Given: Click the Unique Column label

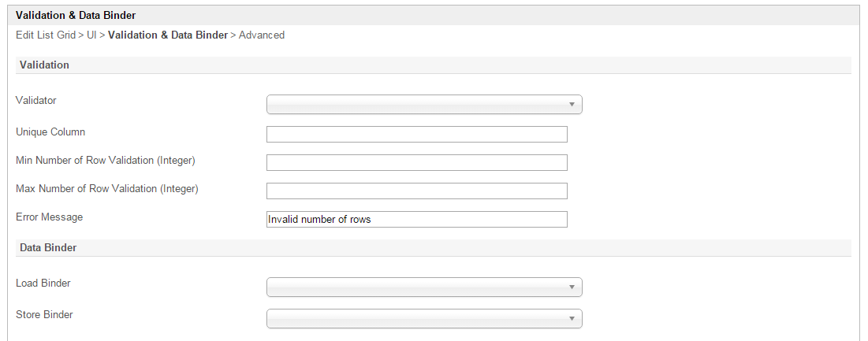Looking at the screenshot, I should (50, 132).
